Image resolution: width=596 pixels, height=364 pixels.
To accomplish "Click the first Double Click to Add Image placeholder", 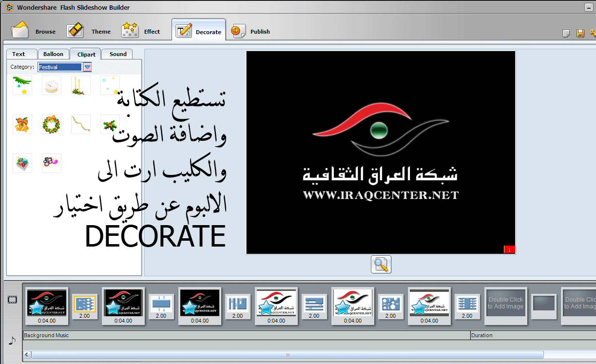I will (x=506, y=306).
